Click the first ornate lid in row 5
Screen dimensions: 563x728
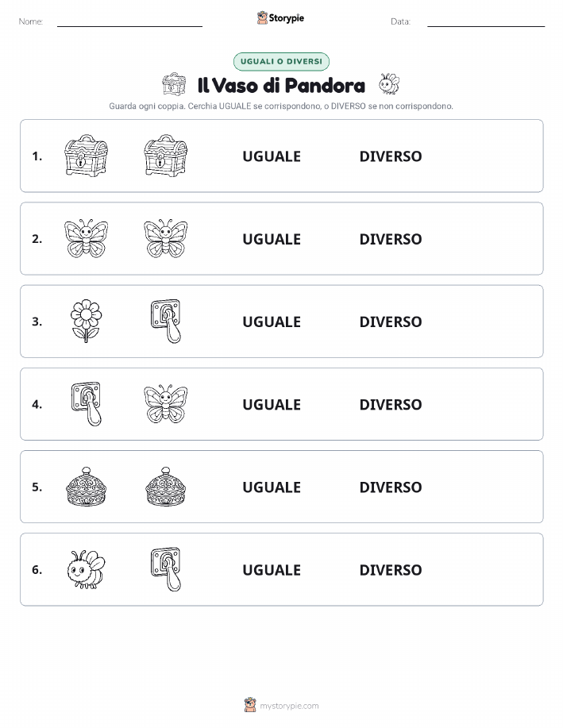click(x=86, y=487)
